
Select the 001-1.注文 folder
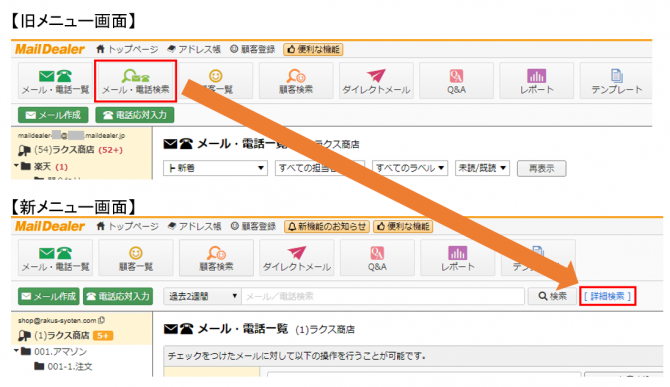[x=64, y=366]
